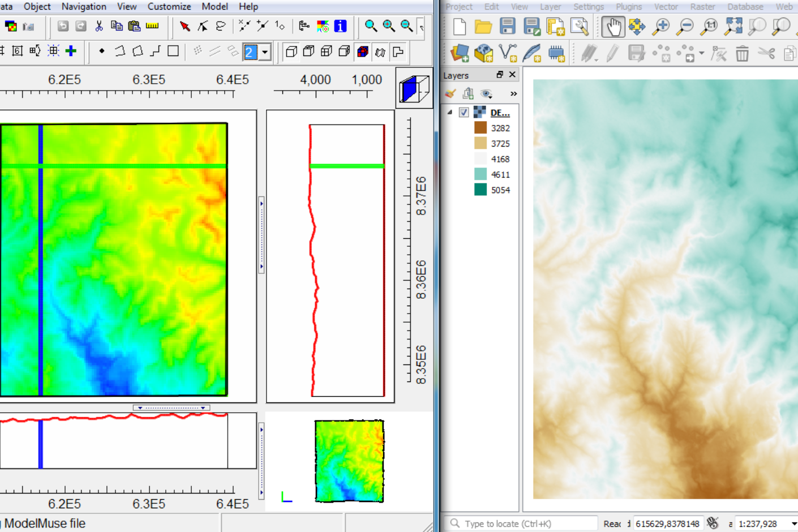Image resolution: width=798 pixels, height=532 pixels.
Task: Open the move feature dropdown arrow in QGIS
Action: coord(702,54)
